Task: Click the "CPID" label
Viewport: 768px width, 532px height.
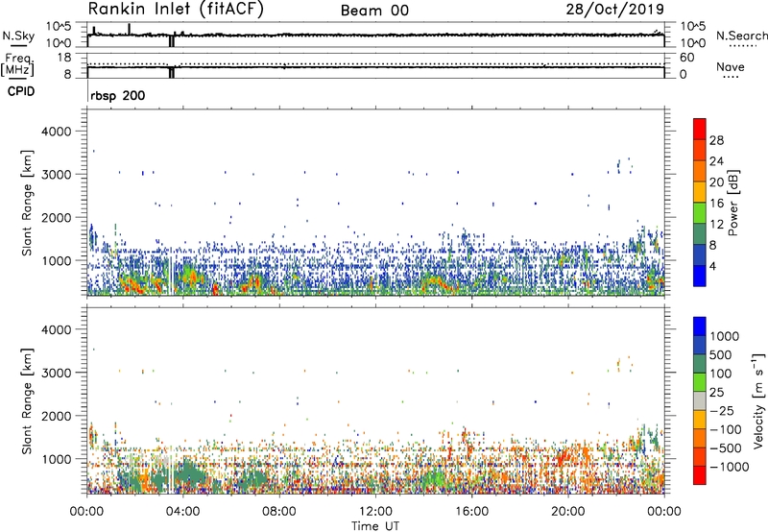Action: tap(21, 91)
